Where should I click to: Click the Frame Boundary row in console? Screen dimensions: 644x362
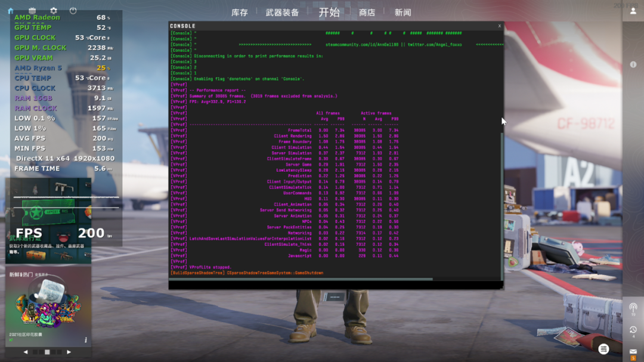[x=284, y=142]
